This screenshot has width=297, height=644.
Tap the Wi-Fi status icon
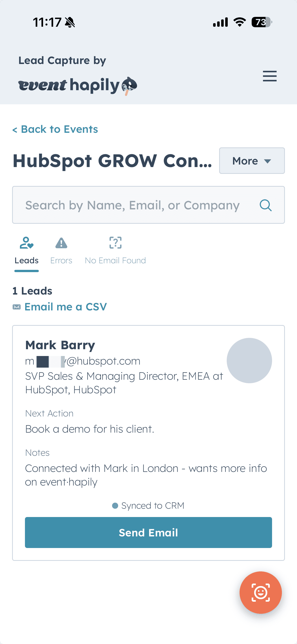click(240, 22)
